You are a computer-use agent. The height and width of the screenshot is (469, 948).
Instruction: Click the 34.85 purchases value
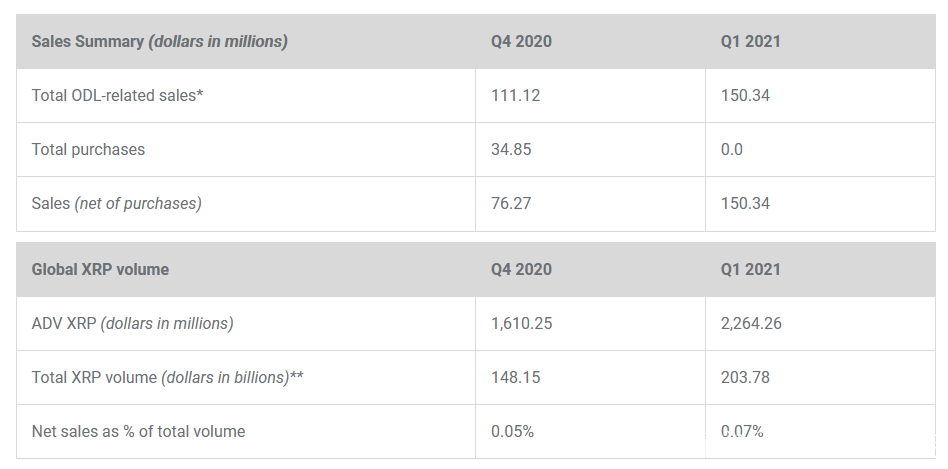[511, 150]
